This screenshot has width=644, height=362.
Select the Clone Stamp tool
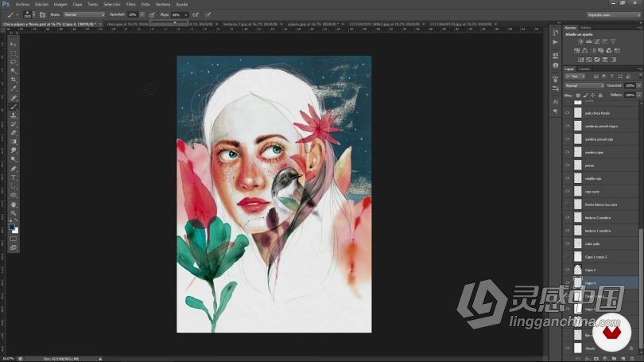14,115
